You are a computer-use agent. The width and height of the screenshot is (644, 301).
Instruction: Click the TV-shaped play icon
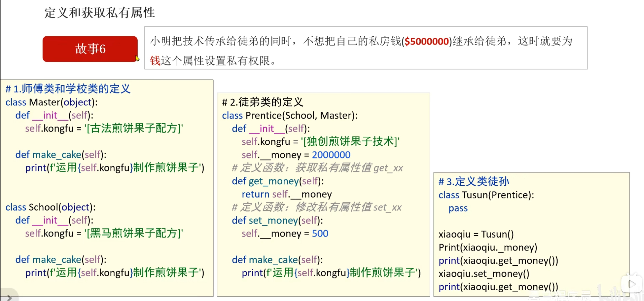pos(631,284)
